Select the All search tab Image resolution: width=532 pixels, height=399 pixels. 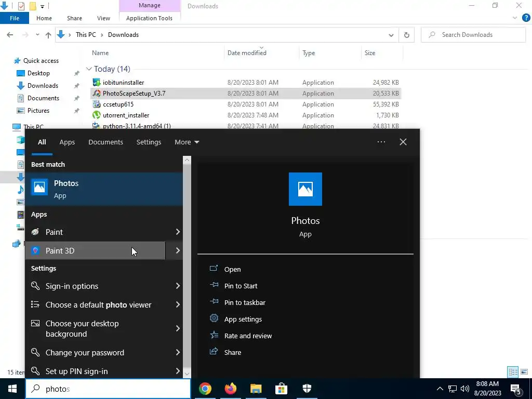[42, 142]
